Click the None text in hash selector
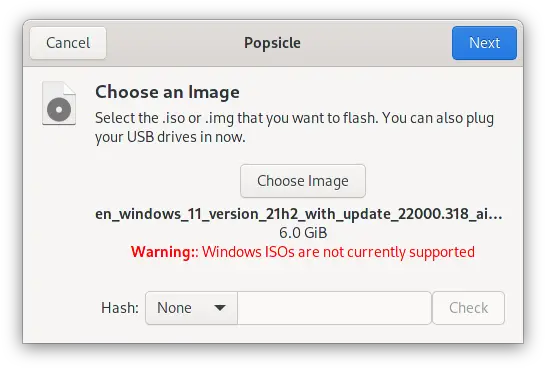This screenshot has width=545, height=368. (174, 308)
